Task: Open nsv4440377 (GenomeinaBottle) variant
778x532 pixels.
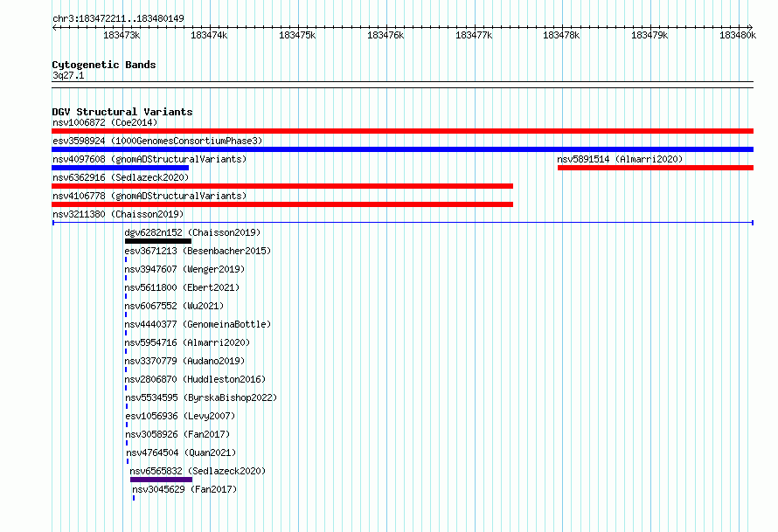Action: pyautogui.click(x=198, y=324)
